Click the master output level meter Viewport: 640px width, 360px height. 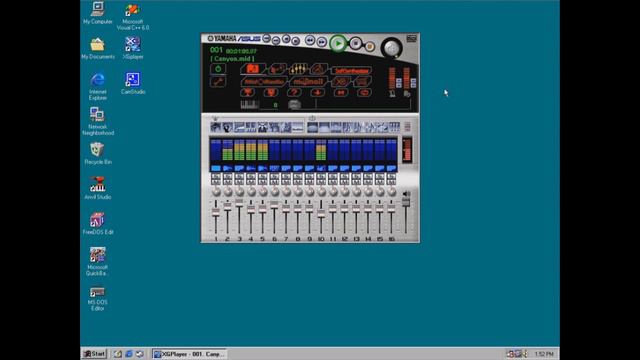(x=407, y=150)
